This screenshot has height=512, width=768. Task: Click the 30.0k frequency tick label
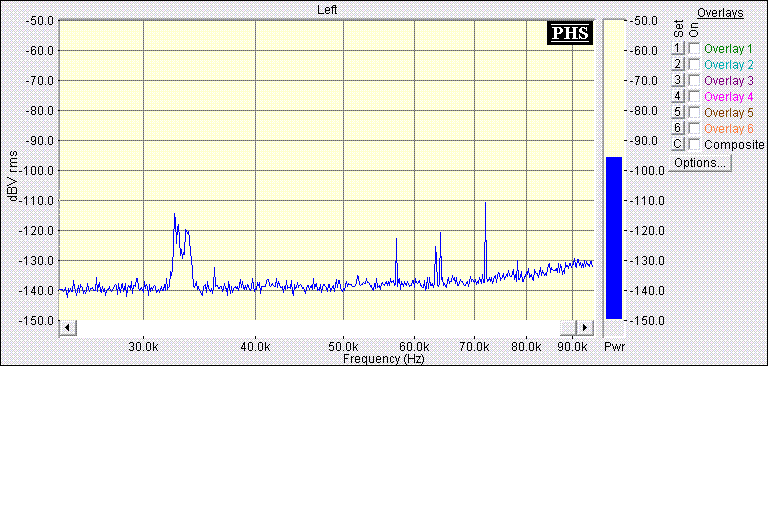tap(143, 347)
